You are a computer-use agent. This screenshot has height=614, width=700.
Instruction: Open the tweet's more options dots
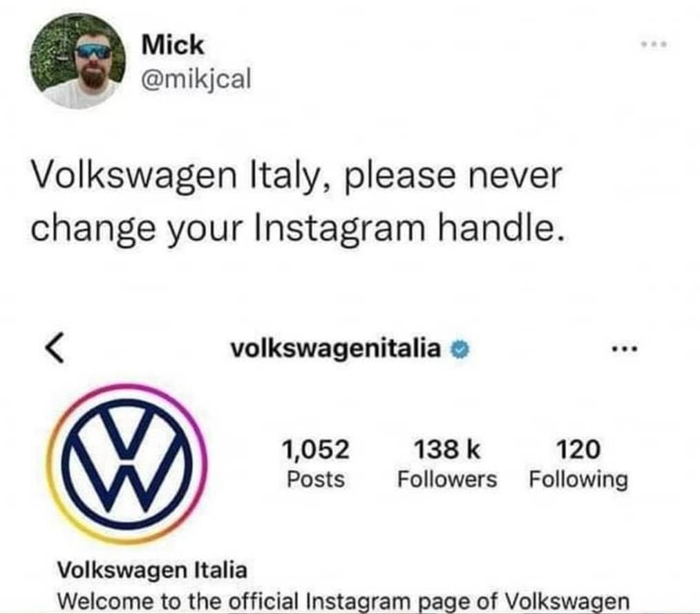[654, 44]
